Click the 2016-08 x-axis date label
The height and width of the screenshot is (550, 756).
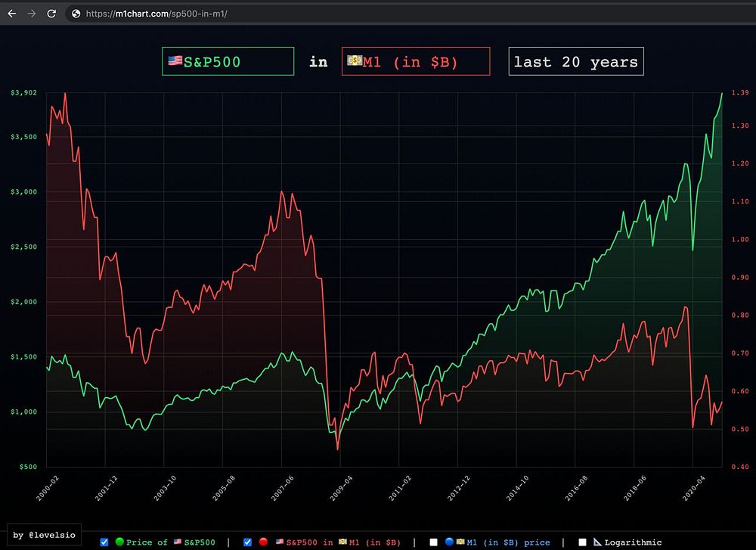(x=576, y=488)
